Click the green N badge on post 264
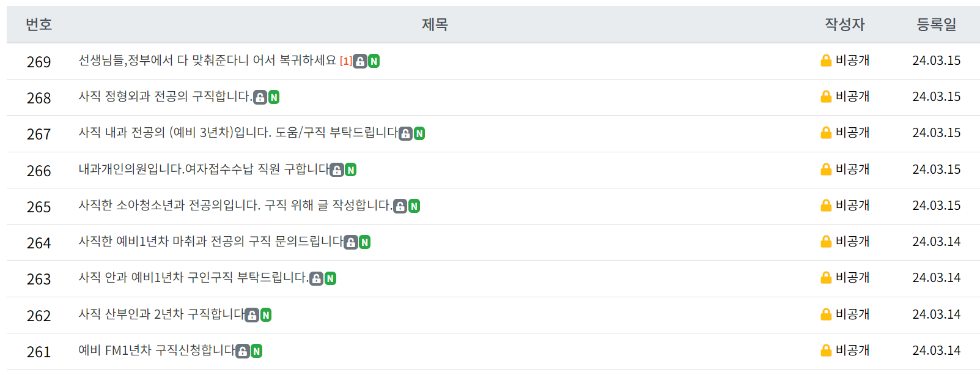The width and height of the screenshot is (980, 375). [x=364, y=242]
